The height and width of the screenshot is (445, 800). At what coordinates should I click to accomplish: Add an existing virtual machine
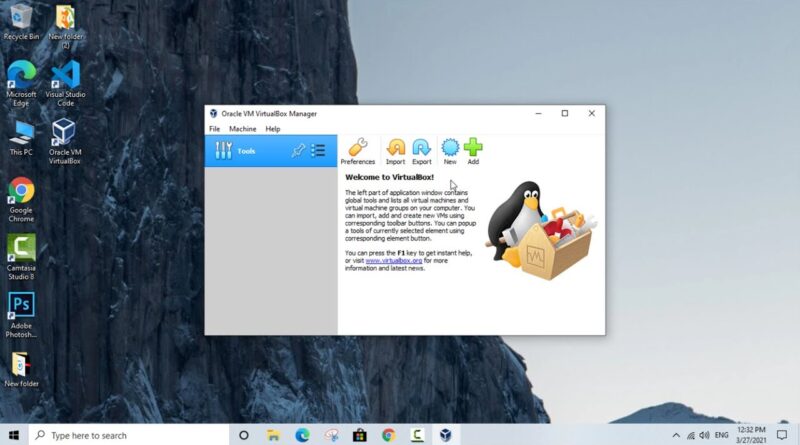pyautogui.click(x=473, y=151)
